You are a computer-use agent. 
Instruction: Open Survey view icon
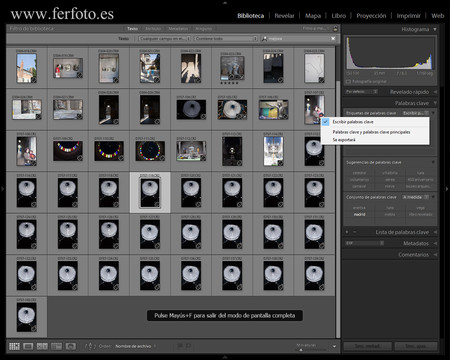click(x=56, y=346)
